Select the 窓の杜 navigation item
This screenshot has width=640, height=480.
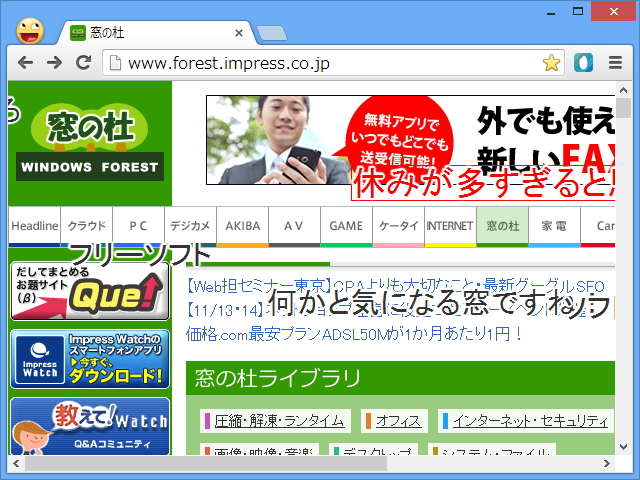tap(502, 227)
